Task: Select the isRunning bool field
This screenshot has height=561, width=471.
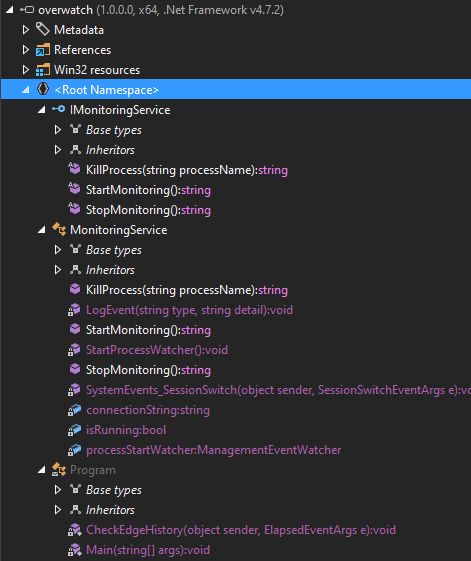Action: [126, 430]
